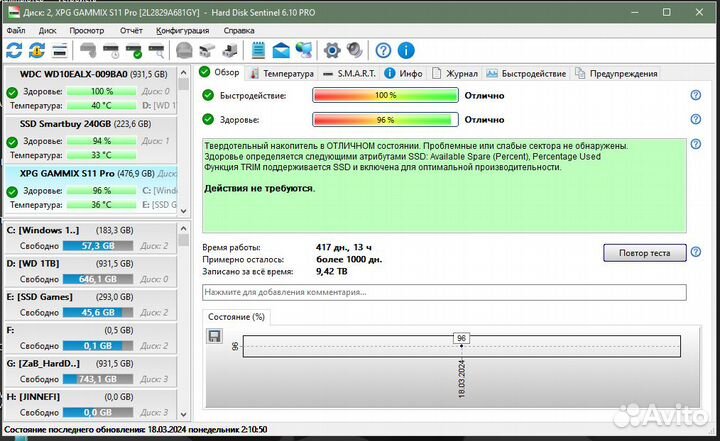Click the globe with monitor network icon
The width and height of the screenshot is (720, 441).
click(x=304, y=50)
